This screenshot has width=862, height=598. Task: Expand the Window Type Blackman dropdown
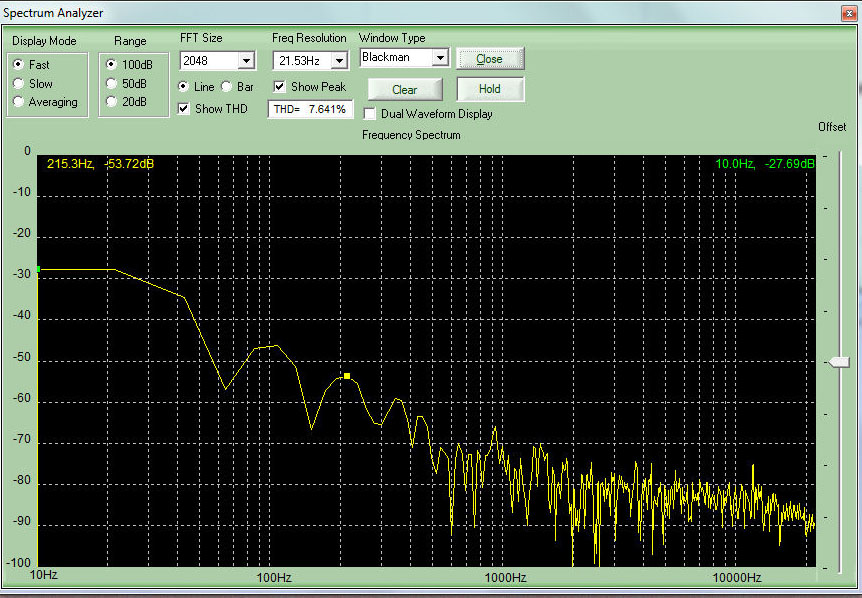tap(439, 58)
